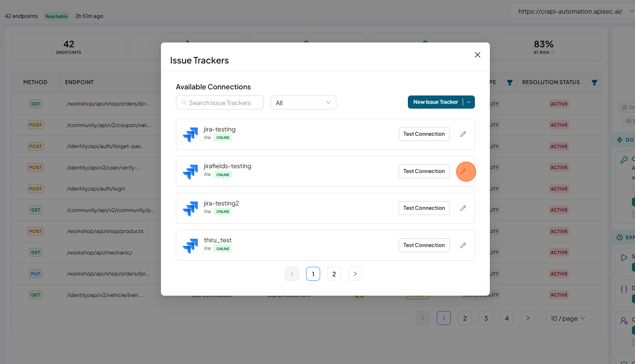Go to table page 3
The width and height of the screenshot is (635, 364).
click(486, 318)
